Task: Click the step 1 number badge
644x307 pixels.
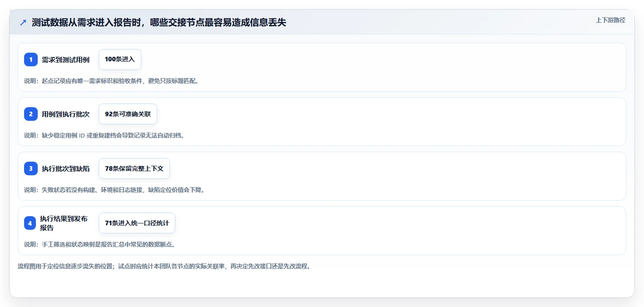Action: [31, 59]
